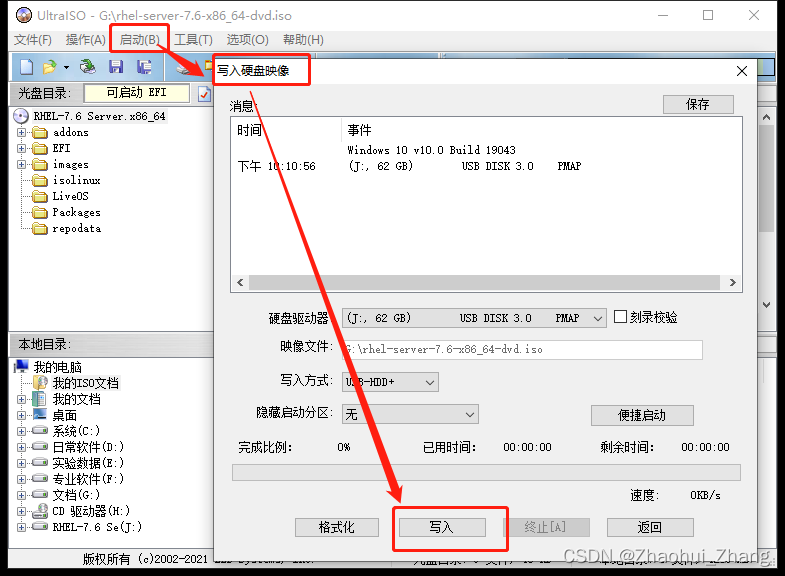
Task: Open the 写入方式 USB-HDD+ dropdown
Action: click(x=390, y=382)
